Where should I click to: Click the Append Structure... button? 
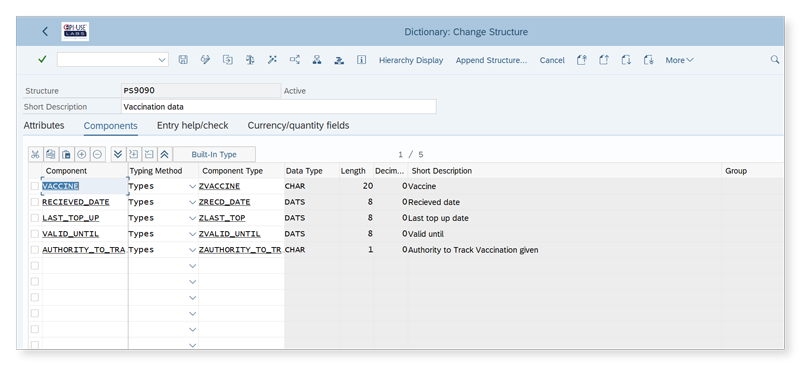(491, 60)
